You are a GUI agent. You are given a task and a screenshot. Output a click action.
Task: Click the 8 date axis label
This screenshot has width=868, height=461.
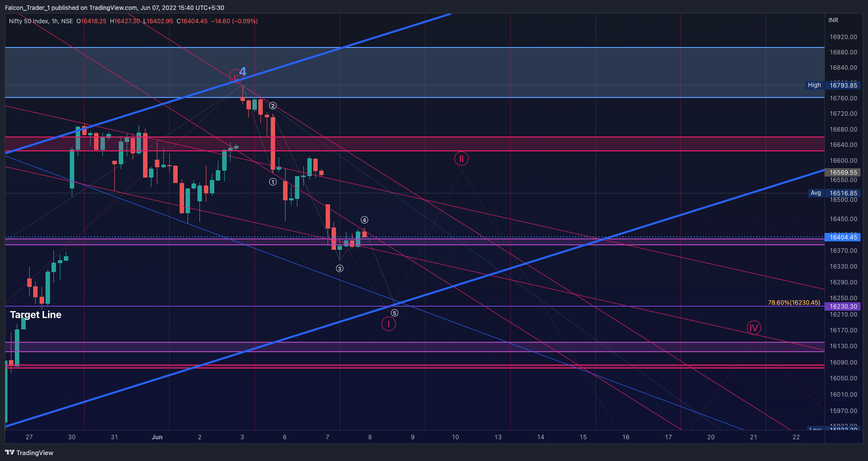(370, 437)
